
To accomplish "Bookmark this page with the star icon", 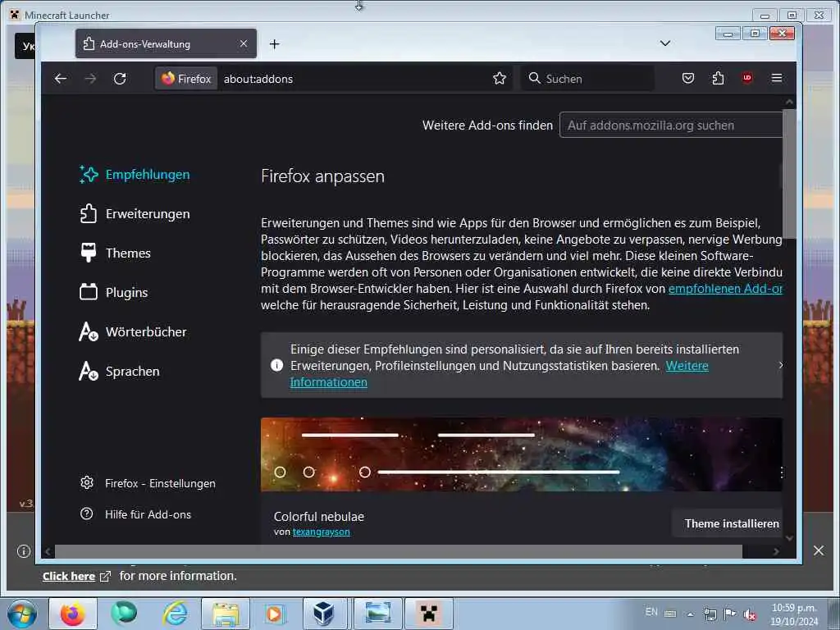I will (500, 79).
